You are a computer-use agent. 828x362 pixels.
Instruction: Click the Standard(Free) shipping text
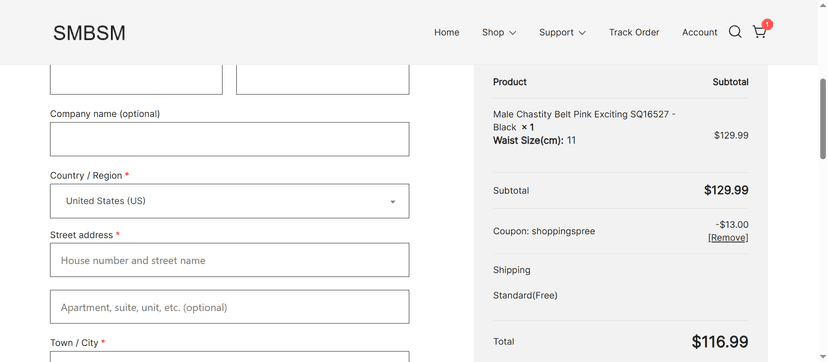[x=525, y=296]
